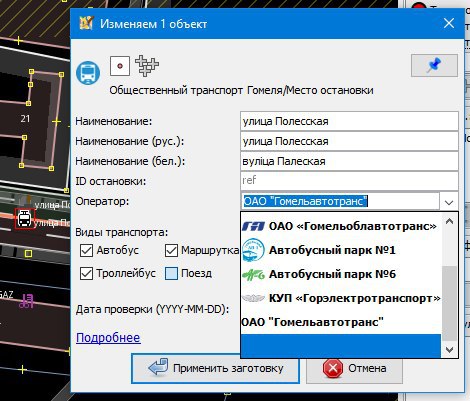Click the Наименование (рус.) field

(x=349, y=141)
